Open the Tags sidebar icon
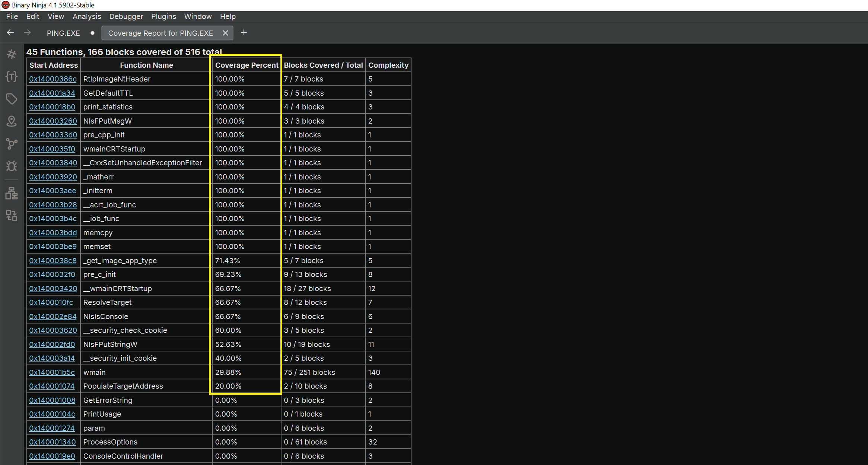The height and width of the screenshot is (465, 868). point(12,99)
